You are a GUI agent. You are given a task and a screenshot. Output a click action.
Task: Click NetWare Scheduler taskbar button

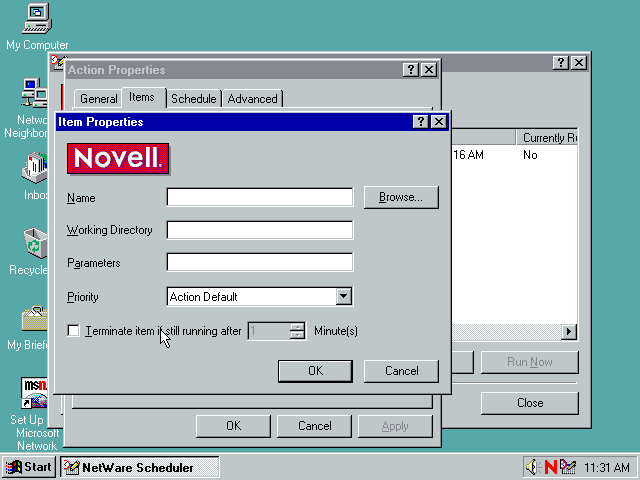click(x=140, y=467)
